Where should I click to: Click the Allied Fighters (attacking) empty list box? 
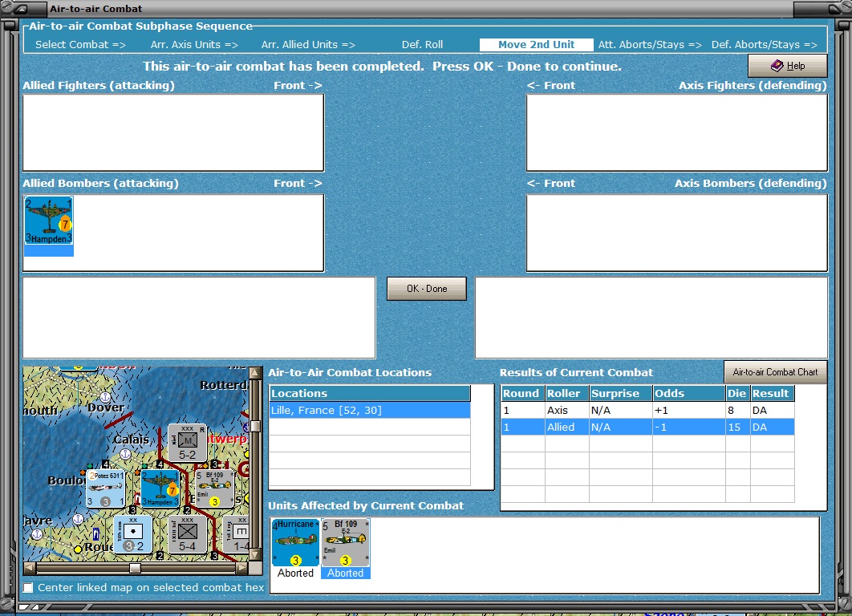coord(173,132)
